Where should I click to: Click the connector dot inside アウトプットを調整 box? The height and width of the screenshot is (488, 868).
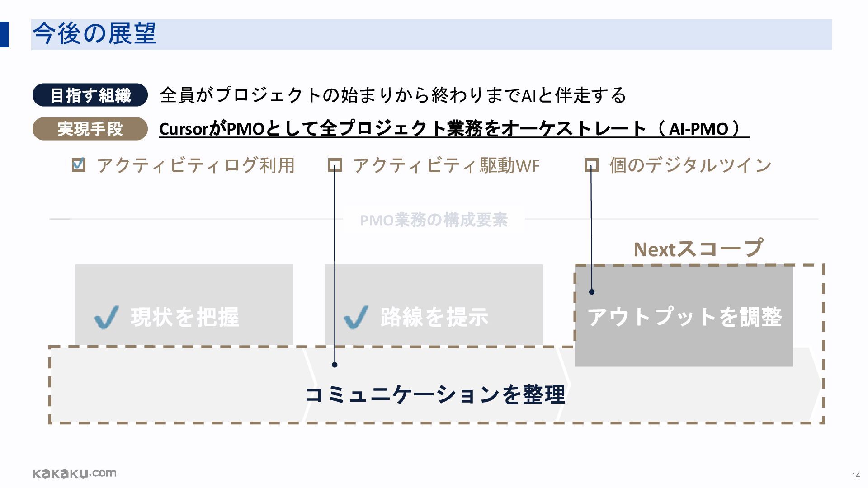(x=592, y=292)
